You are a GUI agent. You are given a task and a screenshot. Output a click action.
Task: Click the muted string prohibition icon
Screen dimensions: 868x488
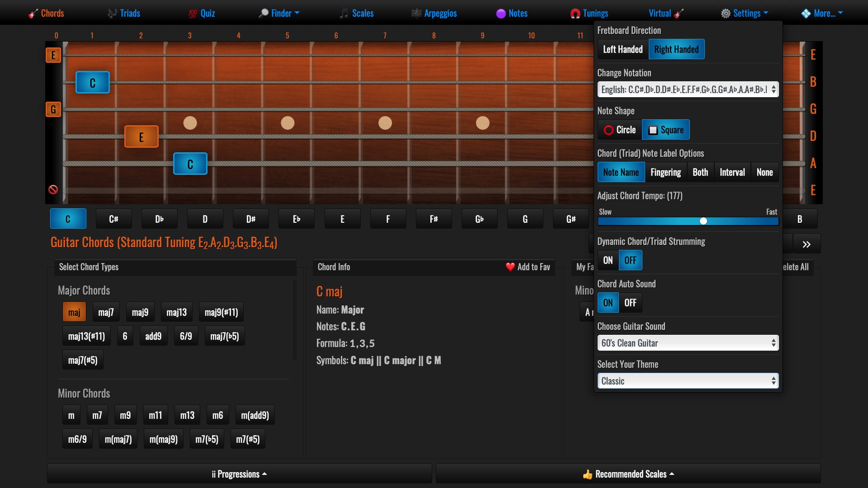coord(53,190)
